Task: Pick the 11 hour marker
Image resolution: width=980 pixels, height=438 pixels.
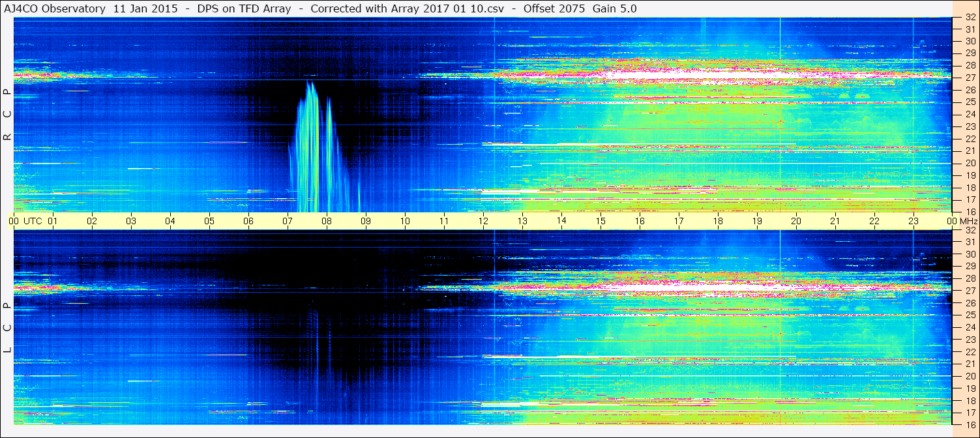Action: 444,221
